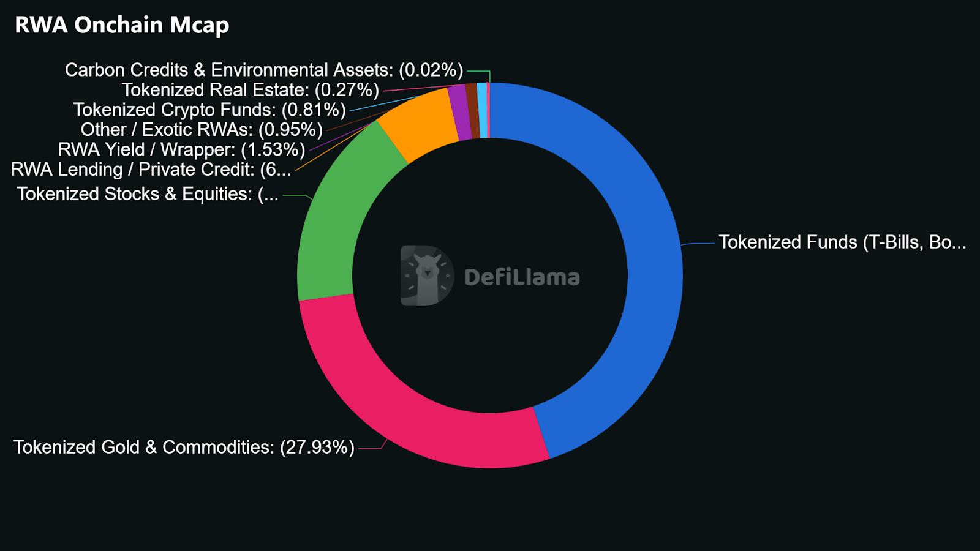Click the Carbon Credits & Environmental Assets label

pos(264,70)
